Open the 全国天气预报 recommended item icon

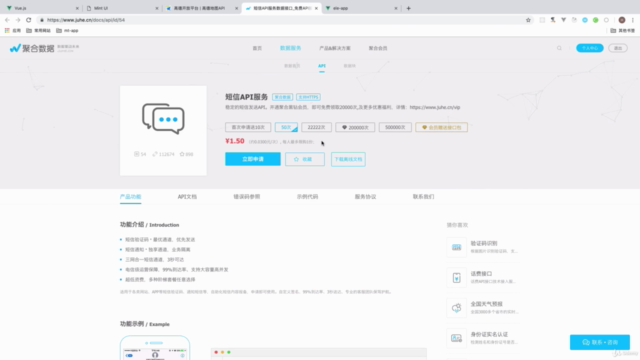point(456,308)
